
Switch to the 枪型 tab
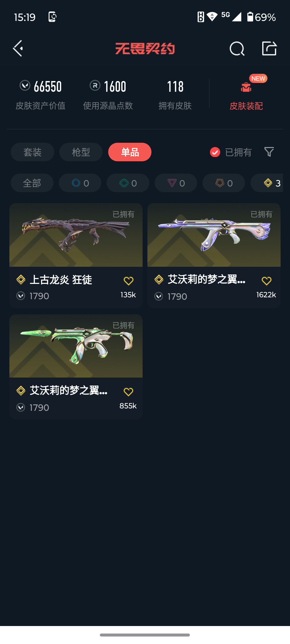pyautogui.click(x=81, y=152)
